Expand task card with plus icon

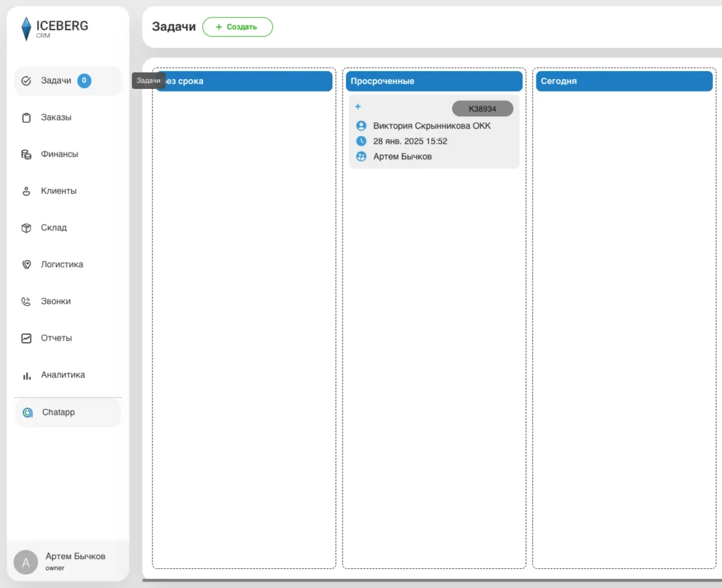[x=357, y=106]
